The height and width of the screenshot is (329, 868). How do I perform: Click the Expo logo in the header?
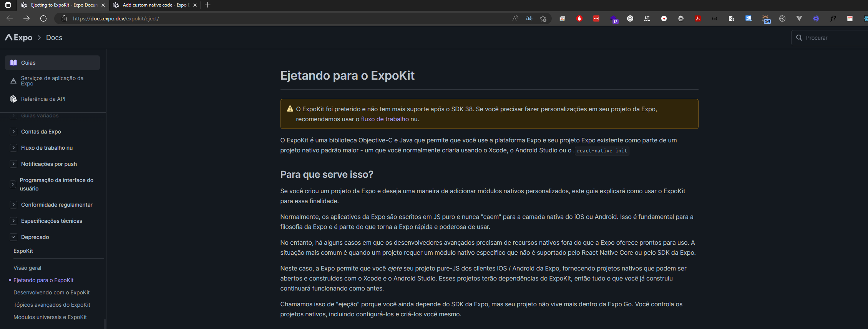pyautogui.click(x=18, y=37)
